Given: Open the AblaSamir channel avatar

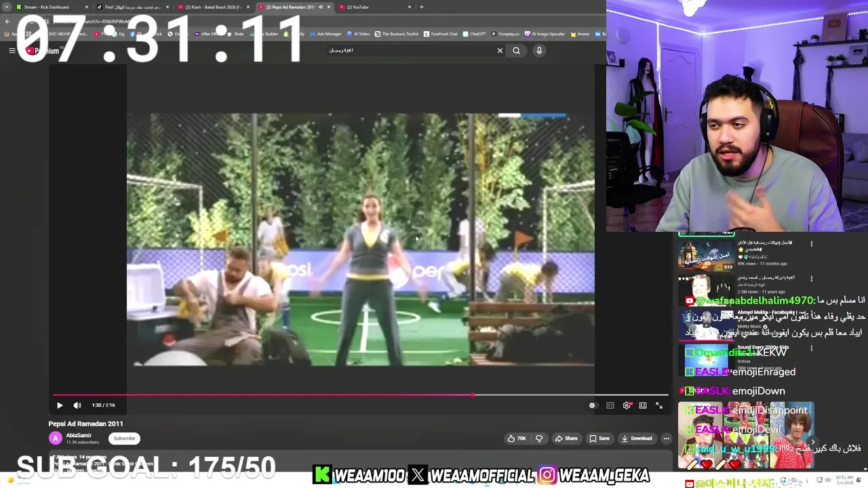Looking at the screenshot, I should tap(56, 439).
